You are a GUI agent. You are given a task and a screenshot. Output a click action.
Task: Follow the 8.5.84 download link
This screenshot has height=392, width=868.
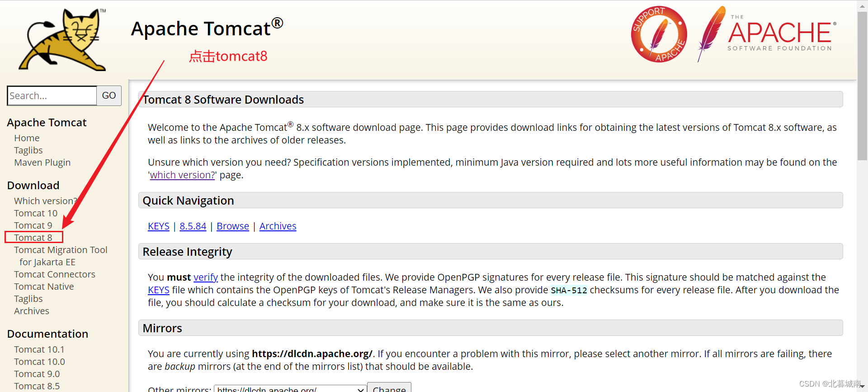pyautogui.click(x=193, y=226)
